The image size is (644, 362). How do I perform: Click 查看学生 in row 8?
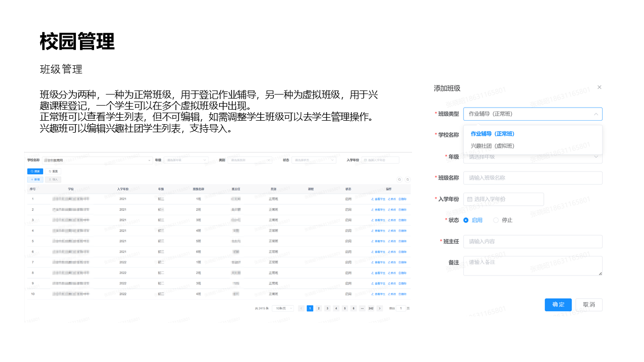coord(378,273)
